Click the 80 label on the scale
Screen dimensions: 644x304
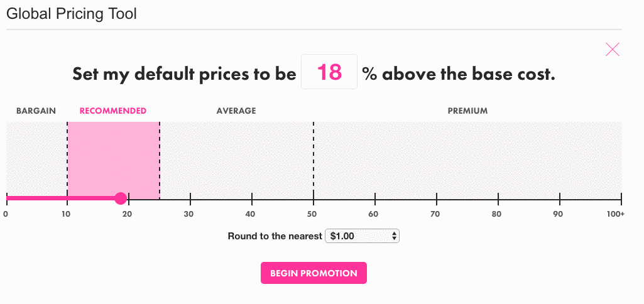(x=496, y=214)
